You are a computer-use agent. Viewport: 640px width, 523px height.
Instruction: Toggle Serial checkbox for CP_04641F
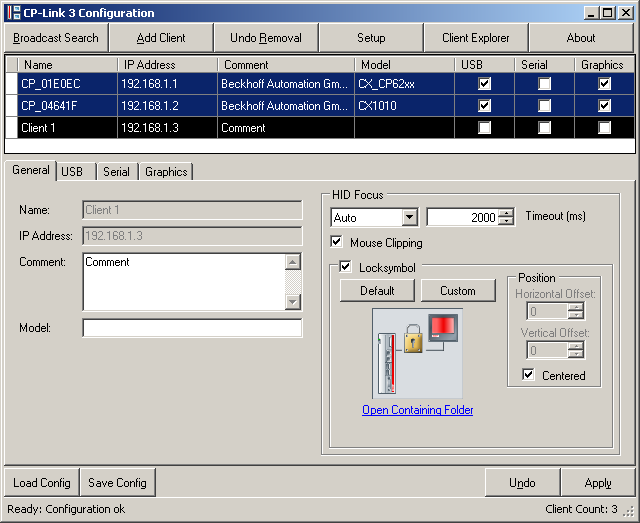click(544, 106)
